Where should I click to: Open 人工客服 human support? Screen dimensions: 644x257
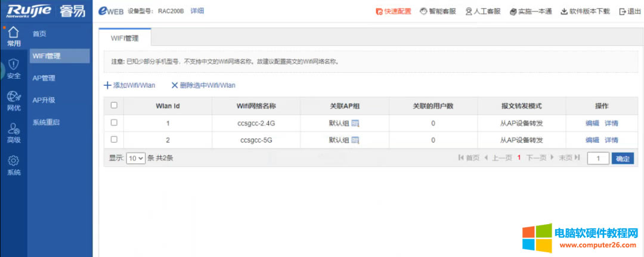[x=482, y=11]
